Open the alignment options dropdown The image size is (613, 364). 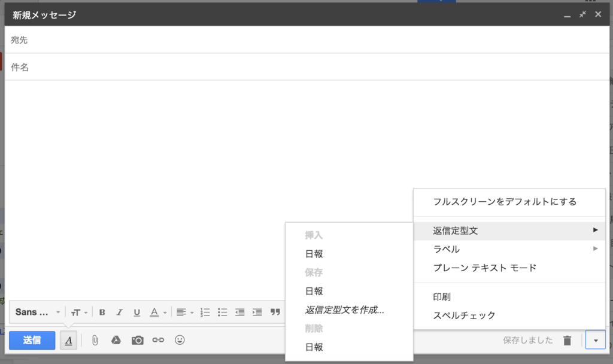coord(184,312)
